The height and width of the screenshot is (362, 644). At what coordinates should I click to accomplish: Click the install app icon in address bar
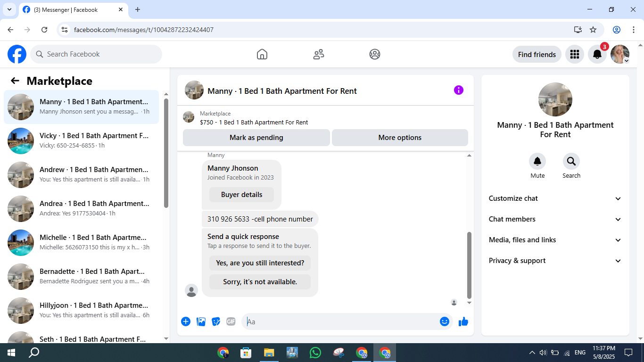578,30
